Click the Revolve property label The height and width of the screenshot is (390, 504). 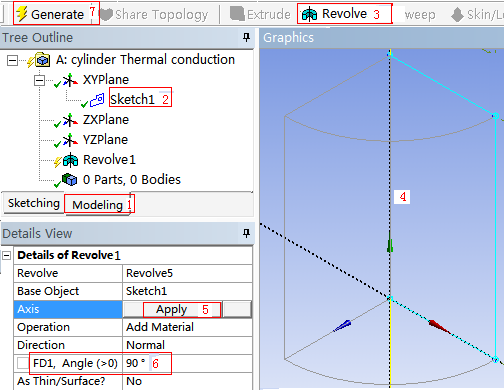37,273
